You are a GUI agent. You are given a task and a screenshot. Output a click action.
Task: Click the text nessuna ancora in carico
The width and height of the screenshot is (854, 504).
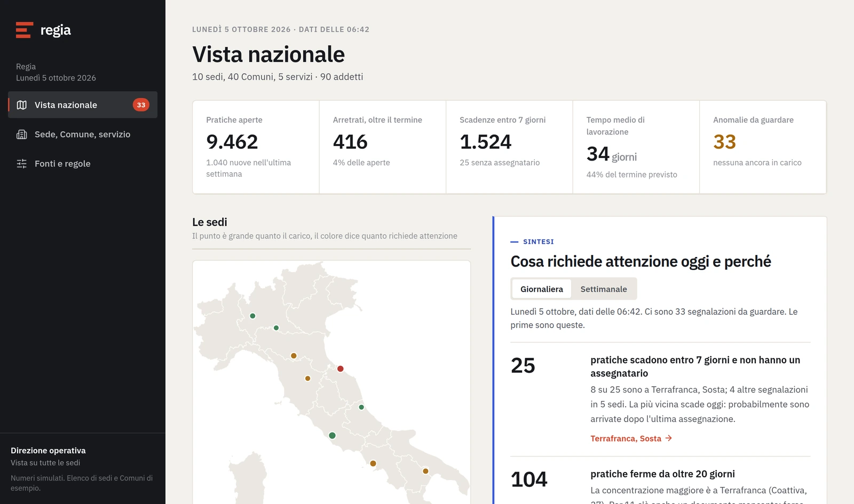pyautogui.click(x=757, y=163)
